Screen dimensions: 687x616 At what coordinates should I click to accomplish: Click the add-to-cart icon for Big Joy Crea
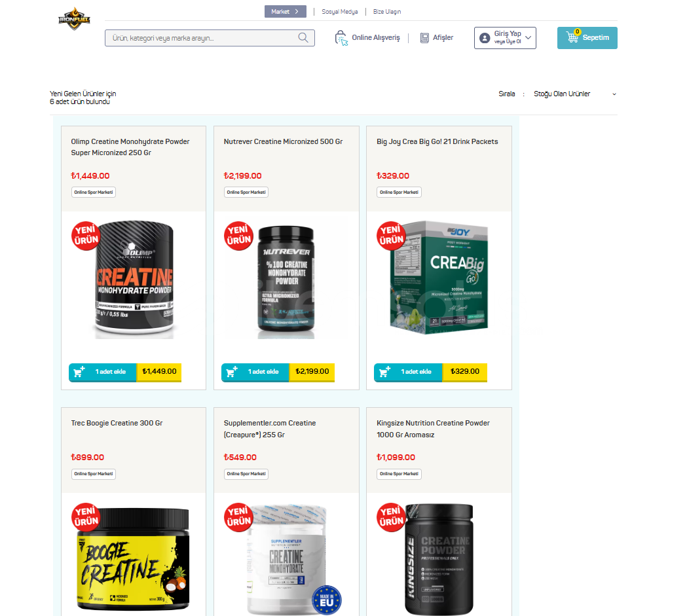click(384, 372)
